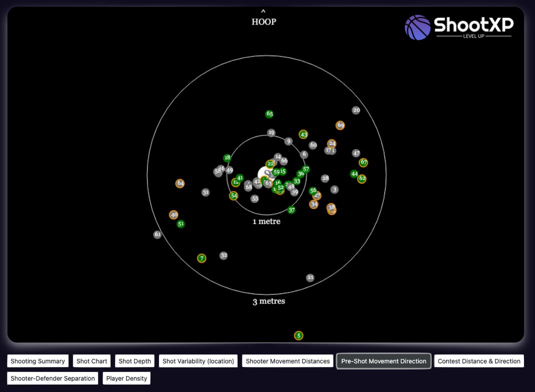Select green shot marker 65
535x392 pixels.
[269, 114]
